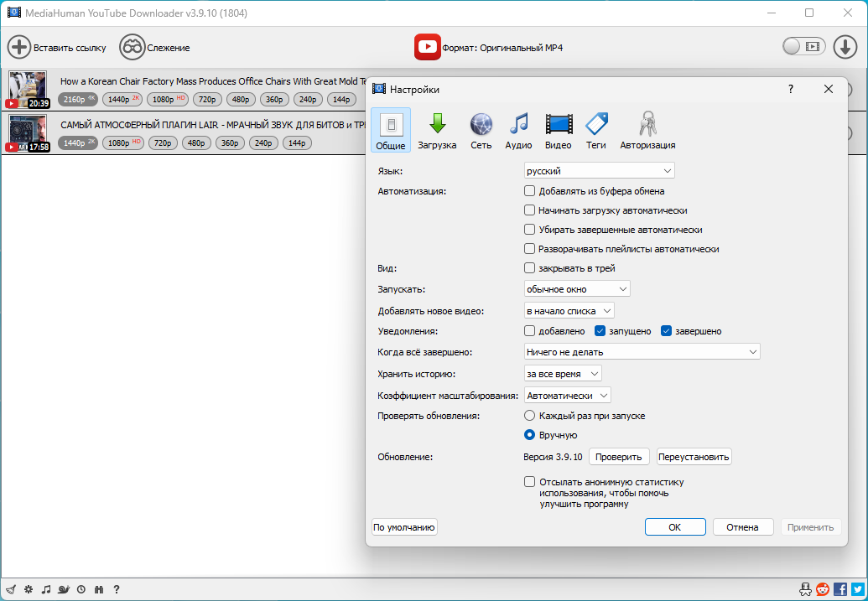This screenshot has height=601, width=868.
Task: Open the Язык dropdown showing русский
Action: [599, 170]
